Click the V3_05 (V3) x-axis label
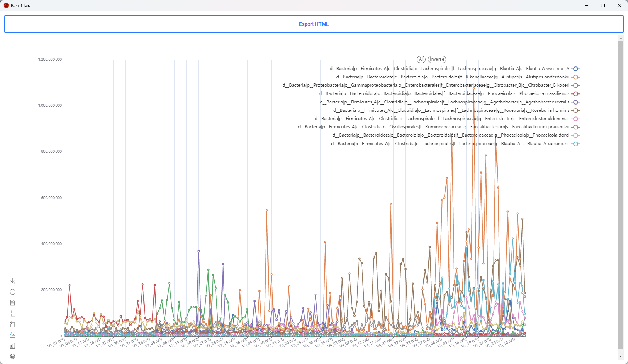 (251, 342)
